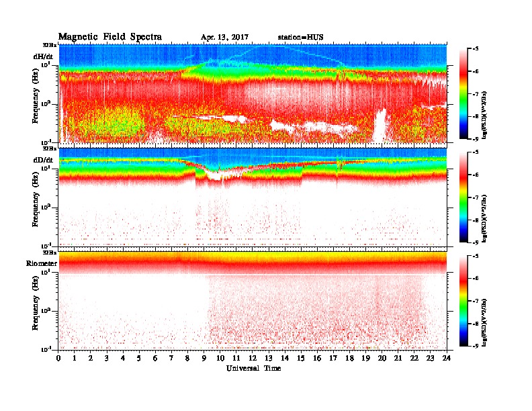Click the "32Hz" label above Riometer panel
The image size is (532, 411).
pyautogui.click(x=50, y=253)
